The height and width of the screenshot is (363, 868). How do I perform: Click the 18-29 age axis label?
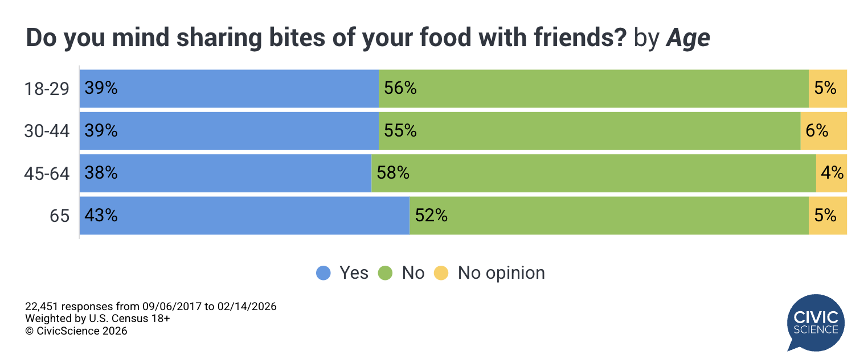47,89
